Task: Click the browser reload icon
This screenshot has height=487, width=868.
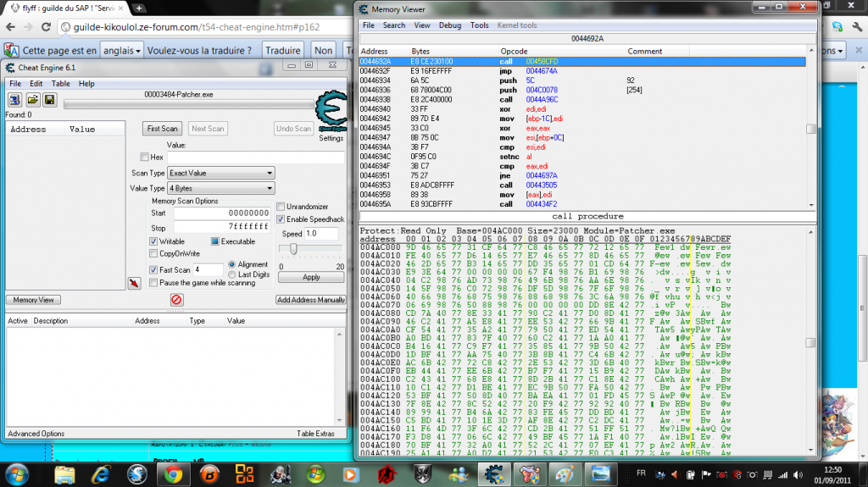Action: [46, 27]
